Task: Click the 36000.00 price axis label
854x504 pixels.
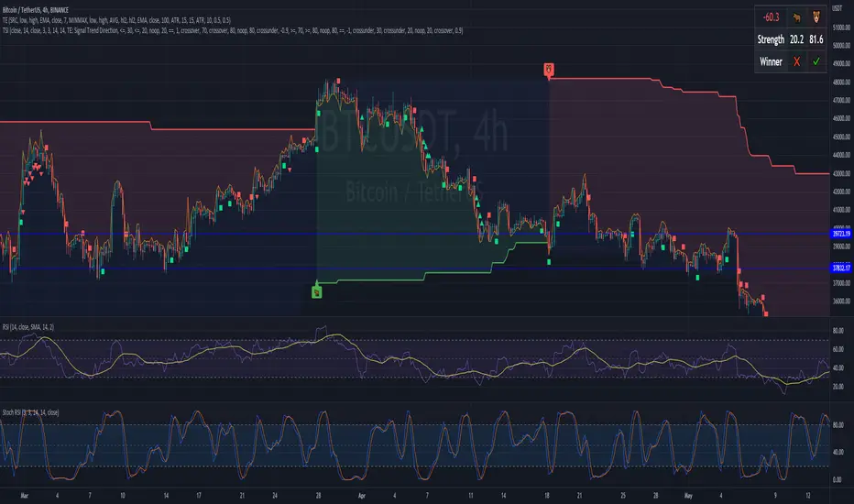Action: [x=841, y=301]
